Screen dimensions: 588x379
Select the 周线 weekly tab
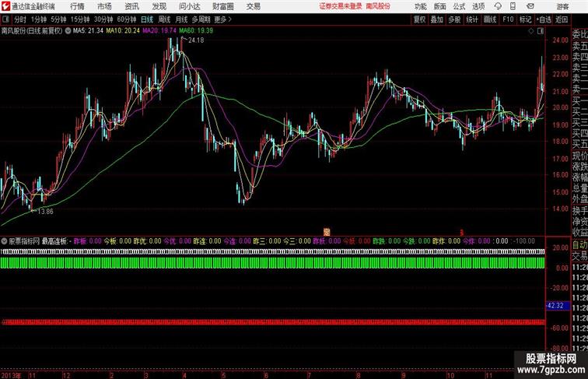(164, 19)
